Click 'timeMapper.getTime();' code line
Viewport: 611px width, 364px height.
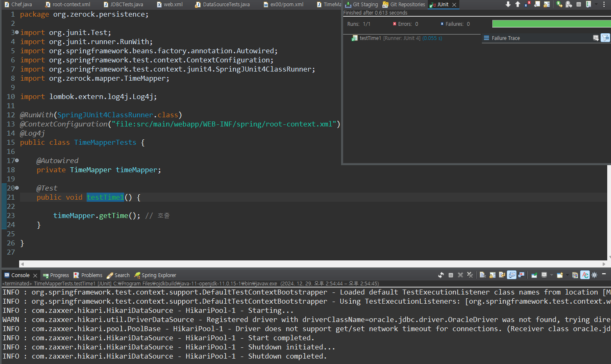[97, 215]
